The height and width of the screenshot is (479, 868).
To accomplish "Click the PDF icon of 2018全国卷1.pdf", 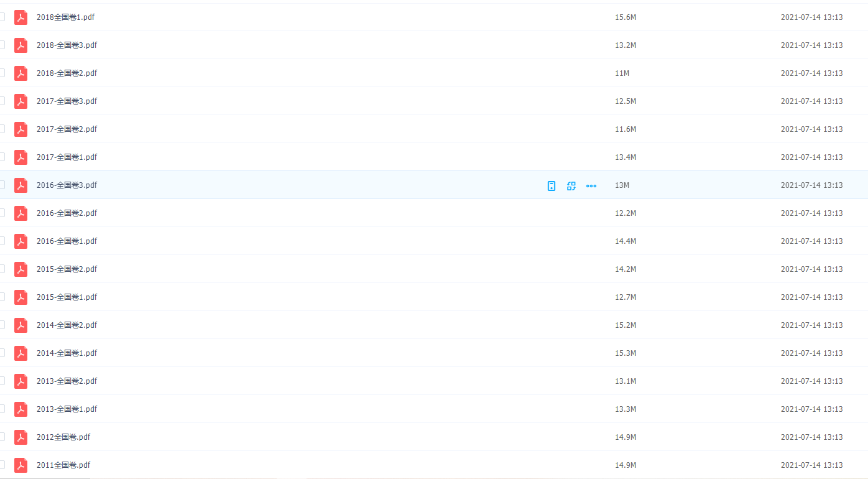I will pos(21,17).
